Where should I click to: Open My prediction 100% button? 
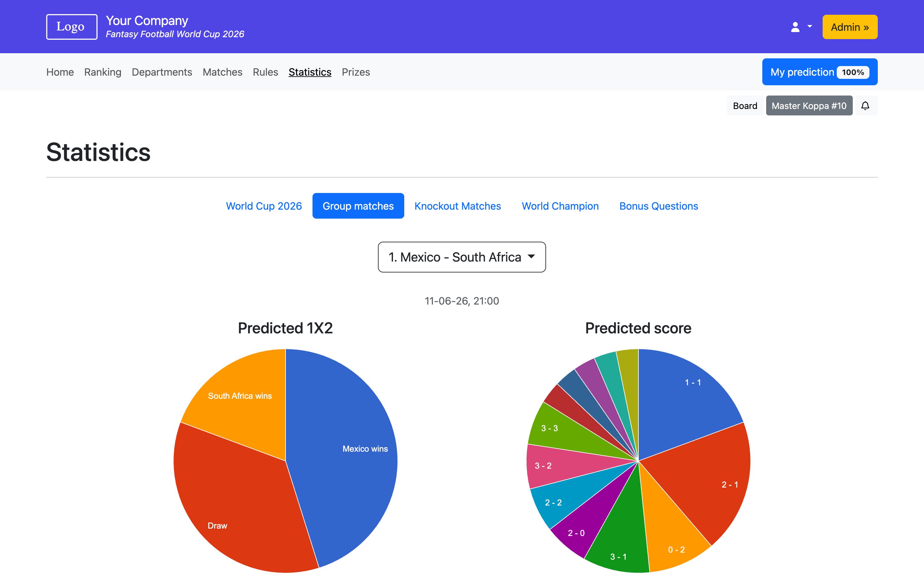pos(819,72)
